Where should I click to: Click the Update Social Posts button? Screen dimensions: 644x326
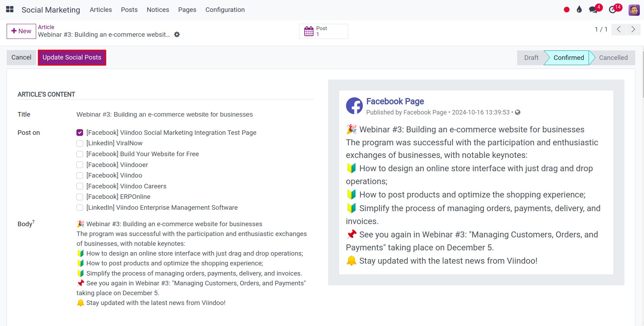[x=72, y=57]
